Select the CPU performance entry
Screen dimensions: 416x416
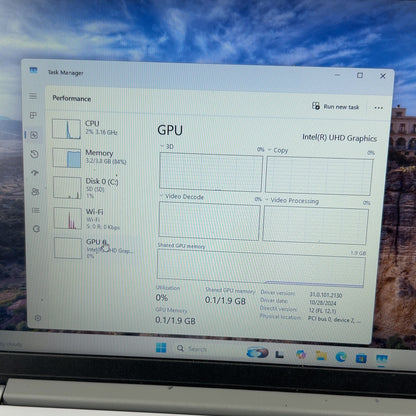[93, 129]
